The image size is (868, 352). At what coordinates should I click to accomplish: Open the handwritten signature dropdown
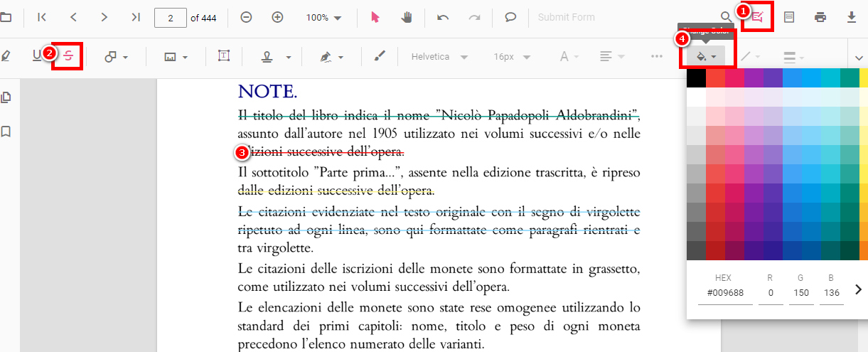coord(332,56)
